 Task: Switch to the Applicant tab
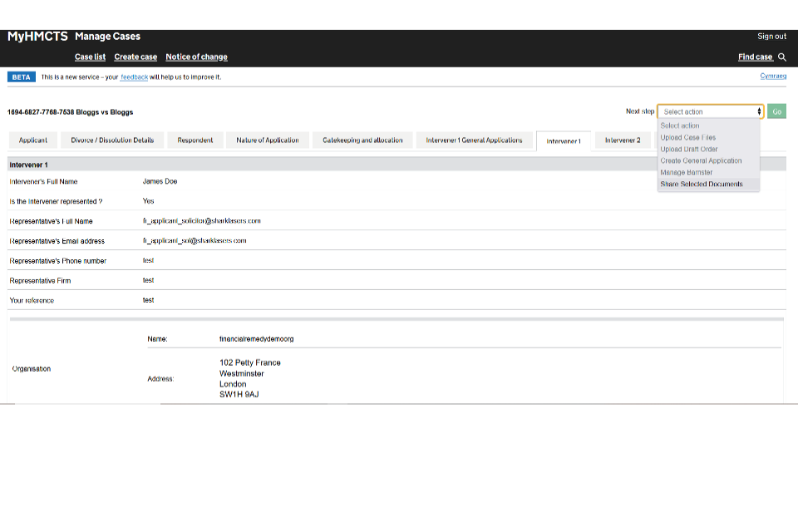pos(33,140)
